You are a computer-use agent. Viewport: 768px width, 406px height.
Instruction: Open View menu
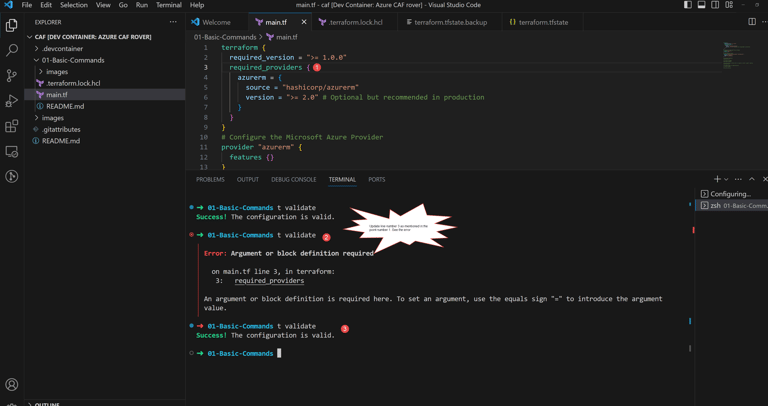(x=103, y=5)
